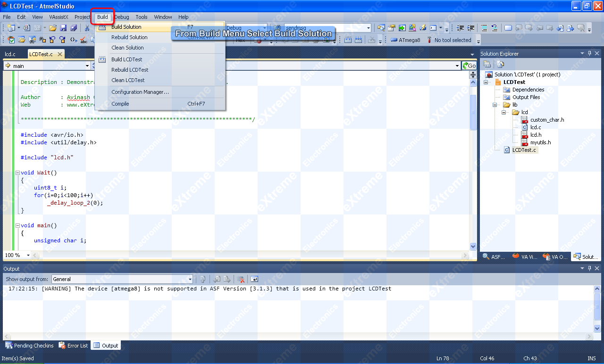Select Rebuild Solution from Build menu
Image resolution: width=604 pixels, height=364 pixels.
(x=160, y=37)
